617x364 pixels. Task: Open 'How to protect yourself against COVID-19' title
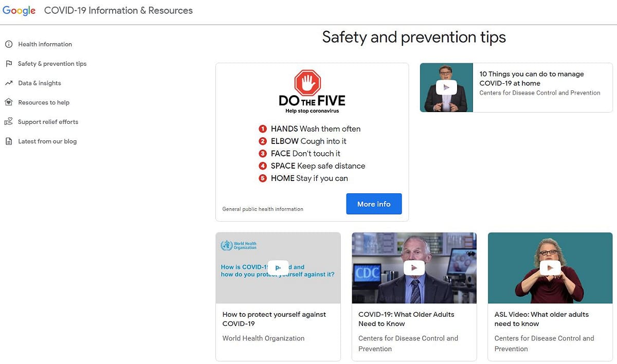coord(274,319)
